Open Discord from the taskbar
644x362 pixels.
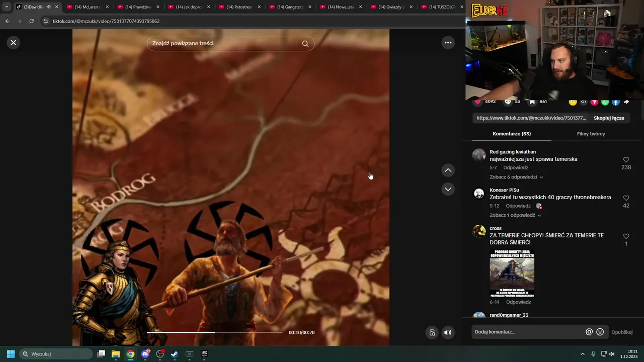click(x=145, y=354)
